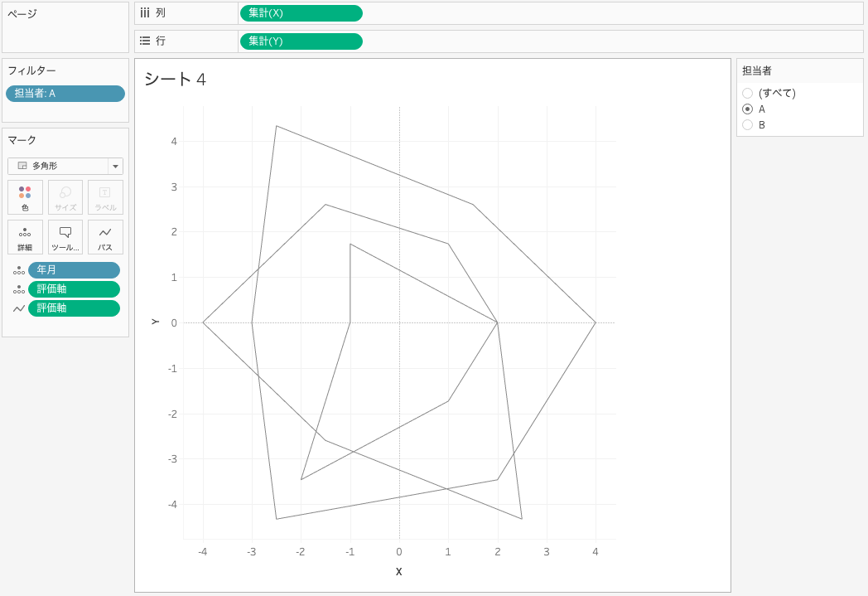Click the サイズ (Size) mark icon
The height and width of the screenshot is (596, 868).
(x=65, y=197)
